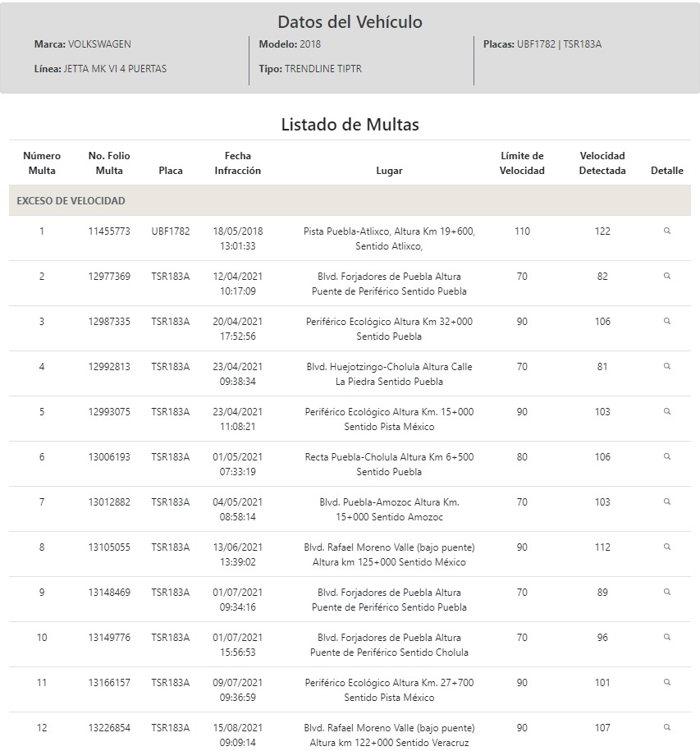The height and width of the screenshot is (751, 700).
Task: Show details for fine number 5
Action: pyautogui.click(x=666, y=411)
